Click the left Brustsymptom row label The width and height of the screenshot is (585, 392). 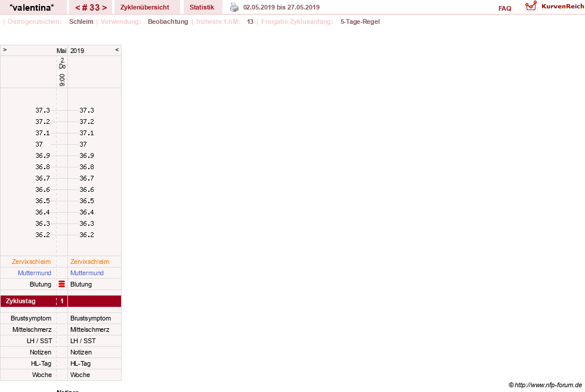31,318
